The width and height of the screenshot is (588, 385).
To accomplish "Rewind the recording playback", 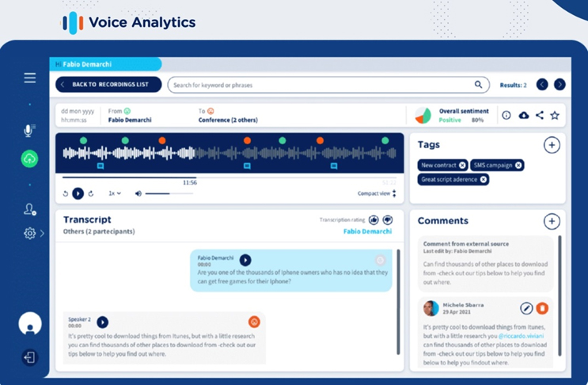I will tap(65, 193).
